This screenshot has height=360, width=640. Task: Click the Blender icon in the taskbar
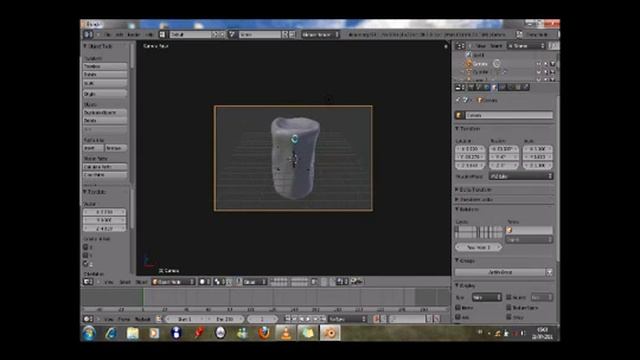(330, 333)
